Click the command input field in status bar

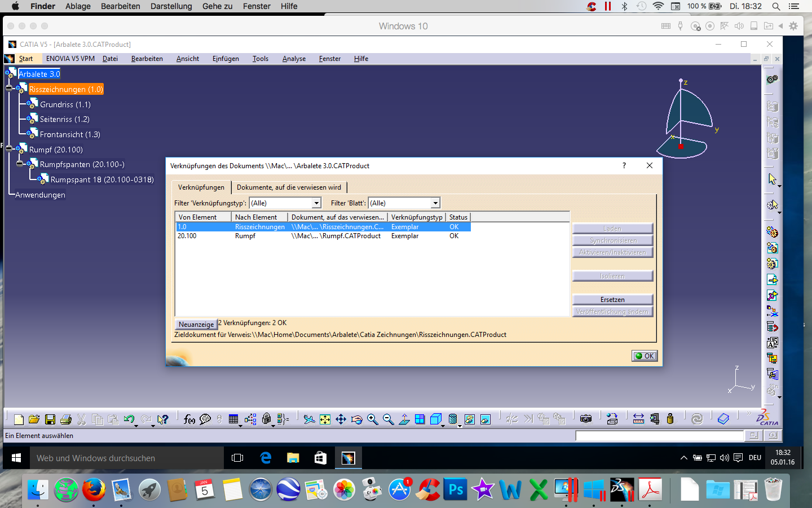(x=660, y=436)
